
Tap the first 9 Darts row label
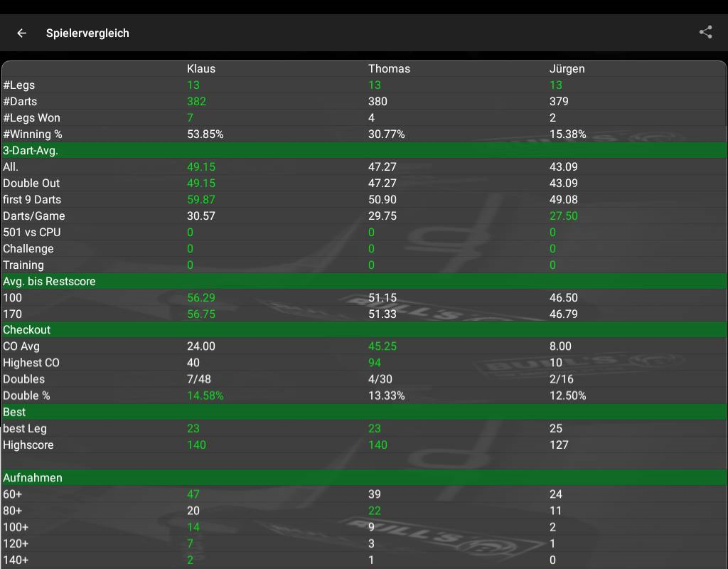pos(32,200)
